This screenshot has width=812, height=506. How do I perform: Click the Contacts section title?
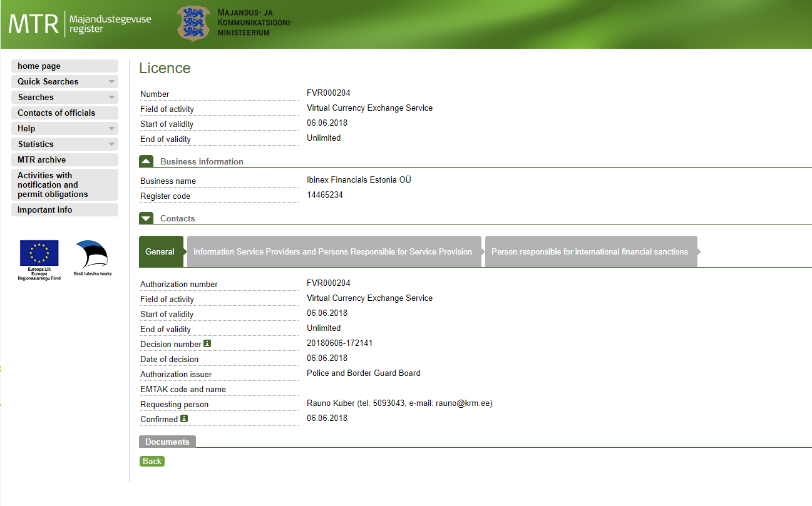178,218
